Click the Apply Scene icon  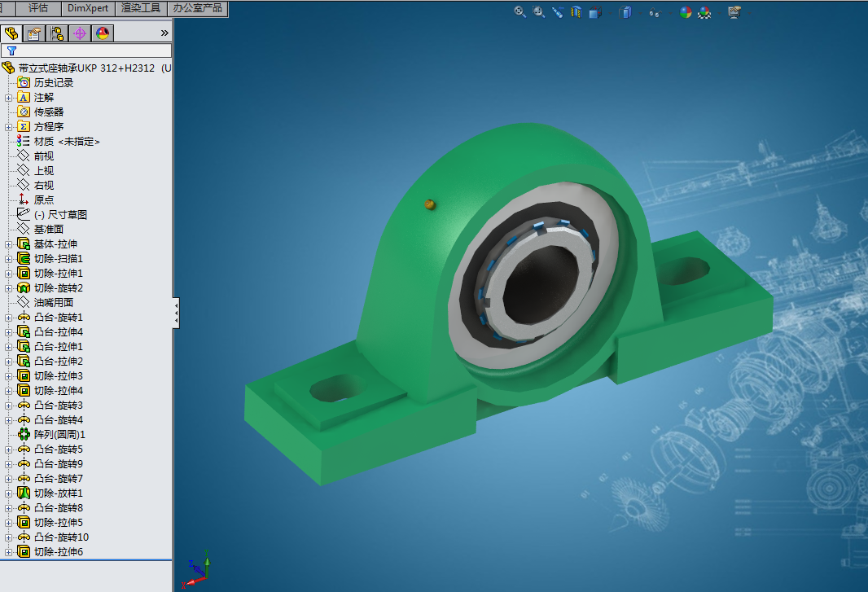tap(704, 12)
